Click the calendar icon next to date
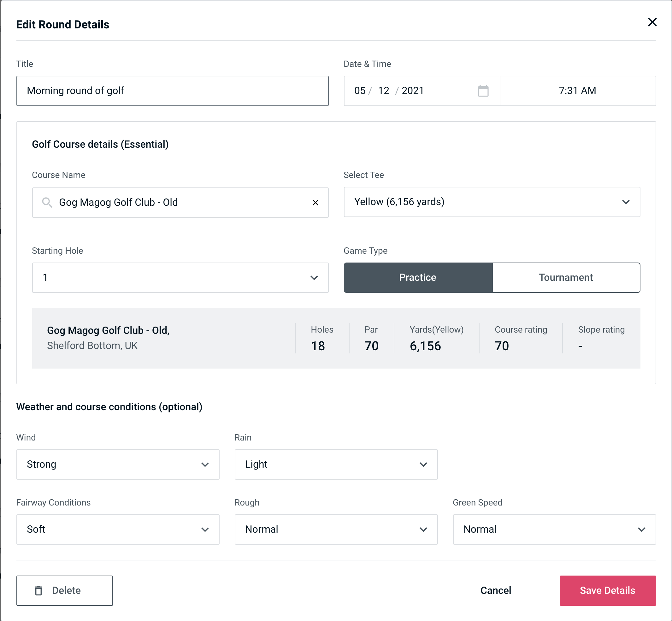 pyautogui.click(x=482, y=91)
